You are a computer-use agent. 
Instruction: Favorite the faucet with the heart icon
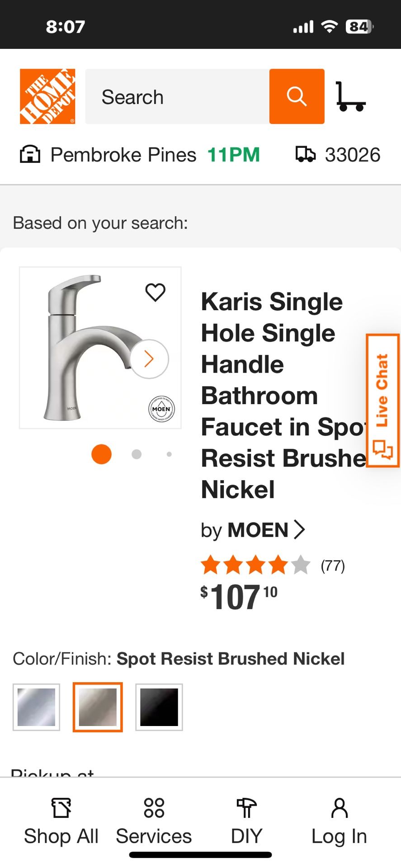pyautogui.click(x=155, y=292)
